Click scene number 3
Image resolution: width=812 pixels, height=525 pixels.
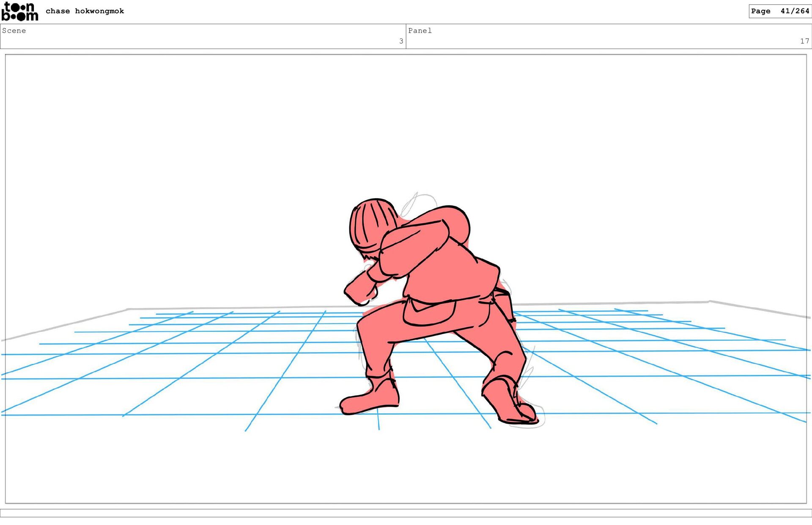pyautogui.click(x=401, y=41)
